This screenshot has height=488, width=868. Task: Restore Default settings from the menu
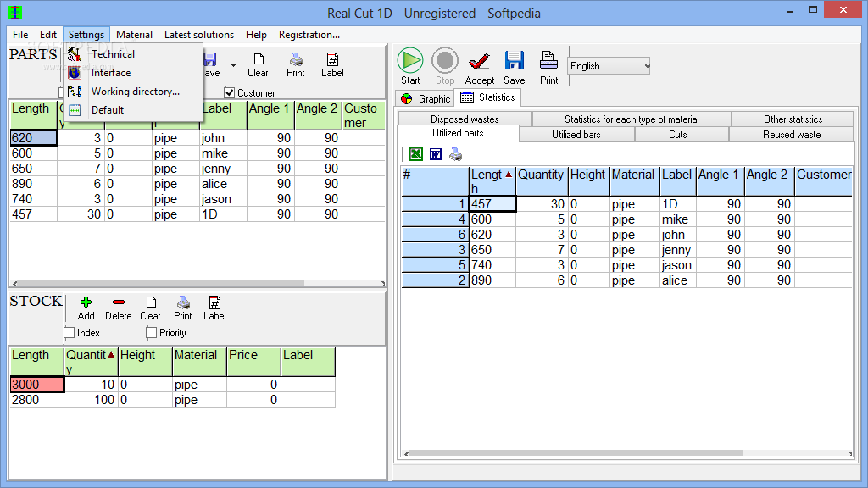[x=131, y=109]
